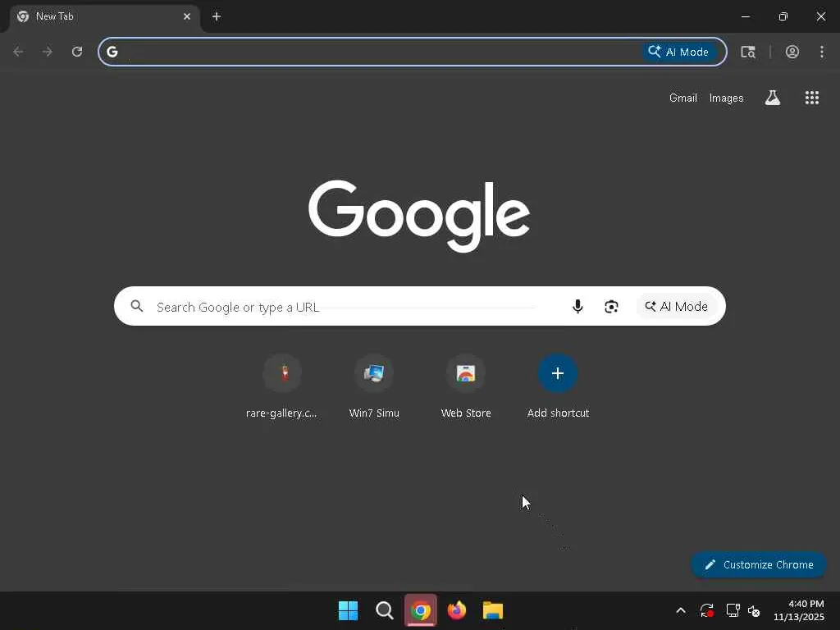Open Chrome's three-dot menu
Viewport: 840px width, 630px height.
[x=822, y=52]
